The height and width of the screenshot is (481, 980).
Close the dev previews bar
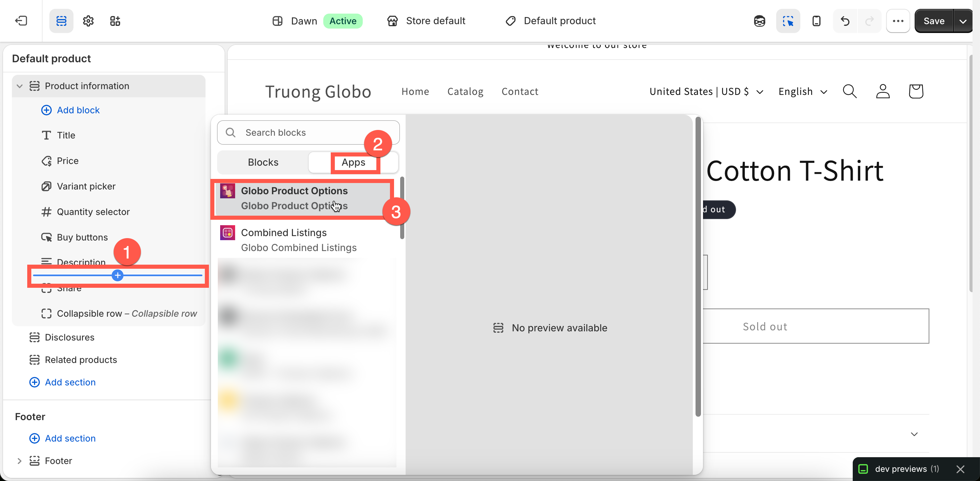pyautogui.click(x=960, y=469)
